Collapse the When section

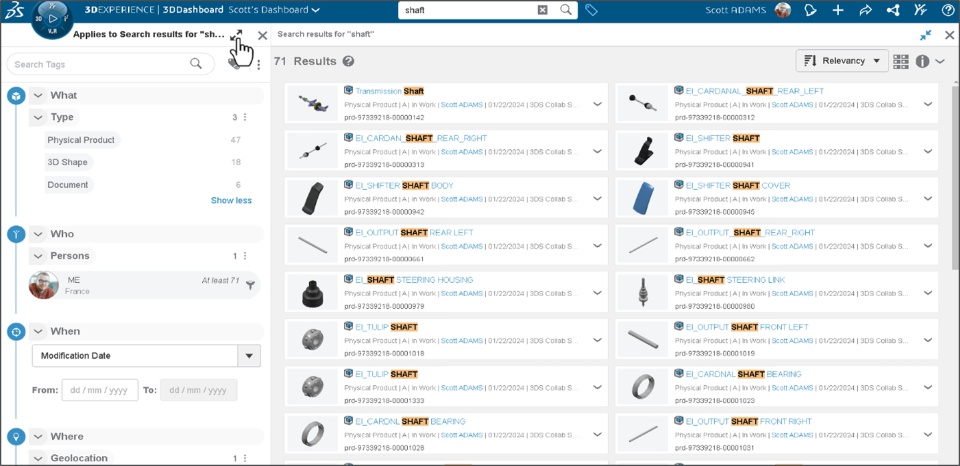click(38, 331)
